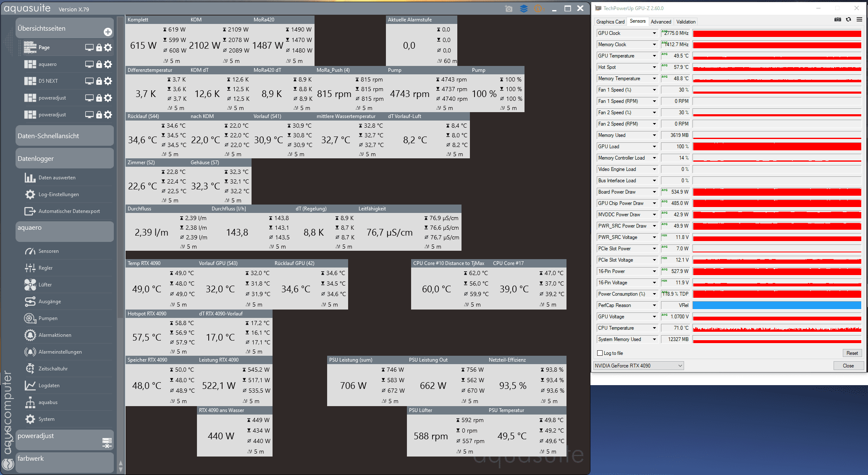Click the PerfCap Reason blue bar
This screenshot has height=475, width=868.
(x=776, y=305)
